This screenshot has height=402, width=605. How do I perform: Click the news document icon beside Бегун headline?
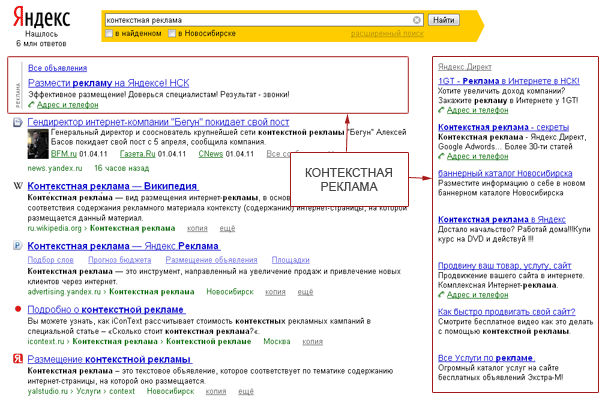[x=18, y=123]
